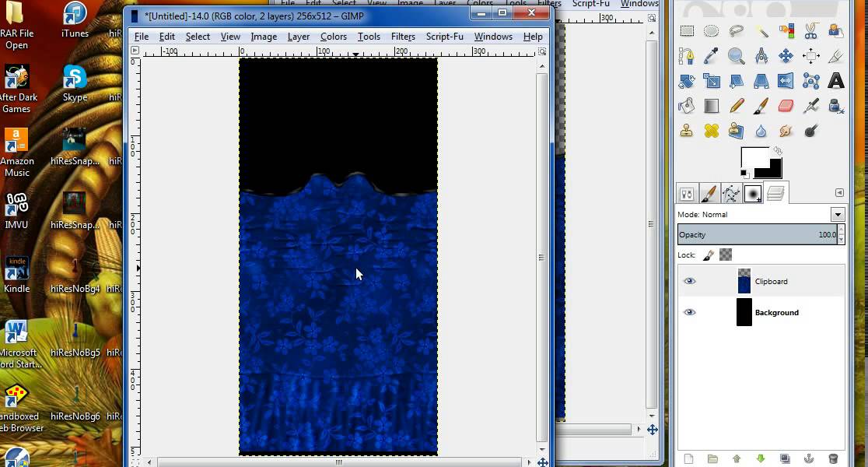Viewport: 868px width, 467px height.
Task: Select the Free Select lasso tool
Action: coord(737,31)
